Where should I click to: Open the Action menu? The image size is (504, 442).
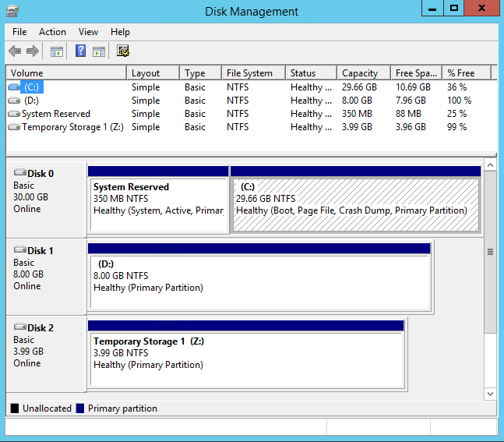[52, 32]
